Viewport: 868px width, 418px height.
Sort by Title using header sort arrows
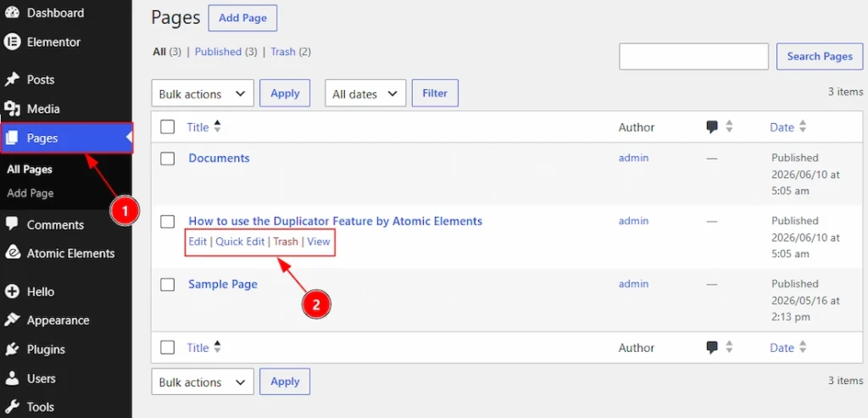tap(218, 127)
